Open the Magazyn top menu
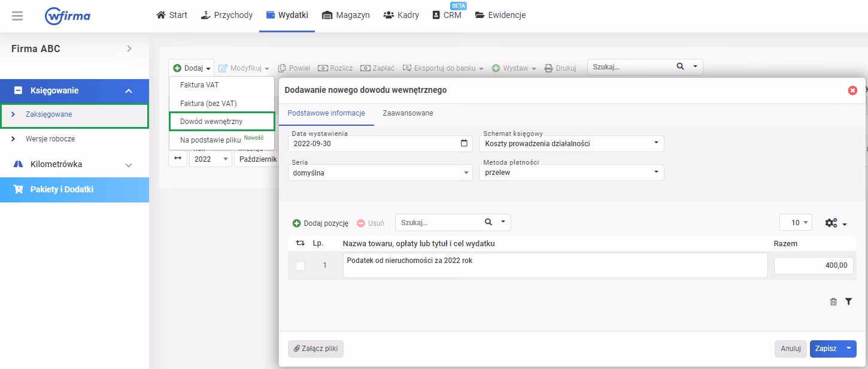 345,15
